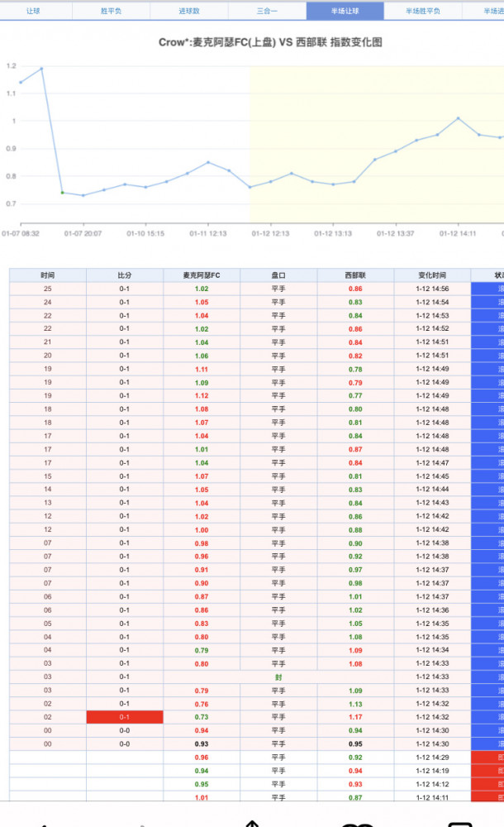Click minute 21 in 时间 column

[48, 342]
